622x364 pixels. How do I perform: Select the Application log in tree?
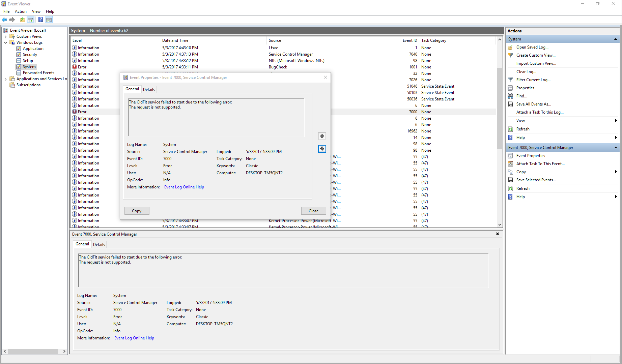coord(33,49)
